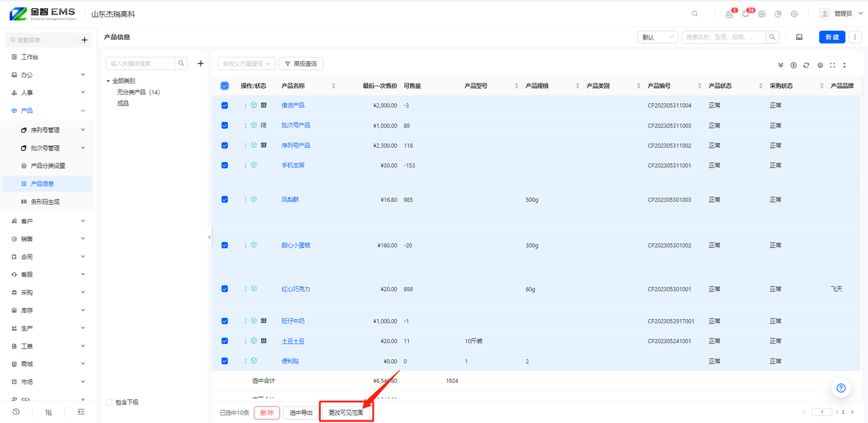The image size is (868, 423).
Task: Click the panel collapse handle beside category tree
Action: [209, 237]
